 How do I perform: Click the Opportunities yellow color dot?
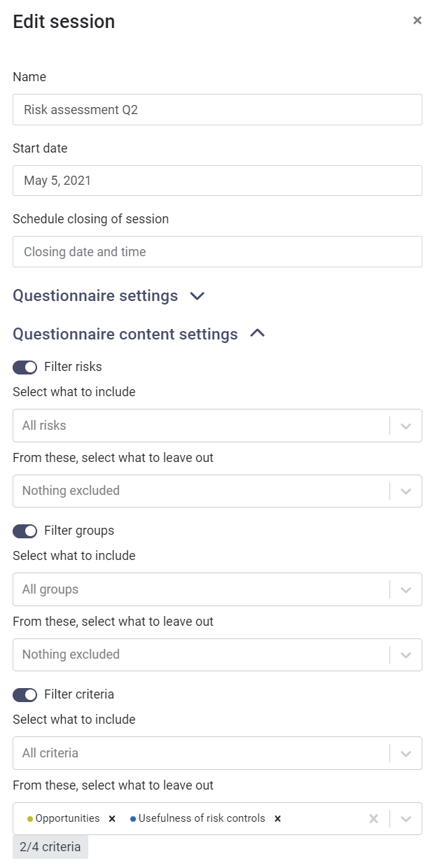click(x=30, y=819)
